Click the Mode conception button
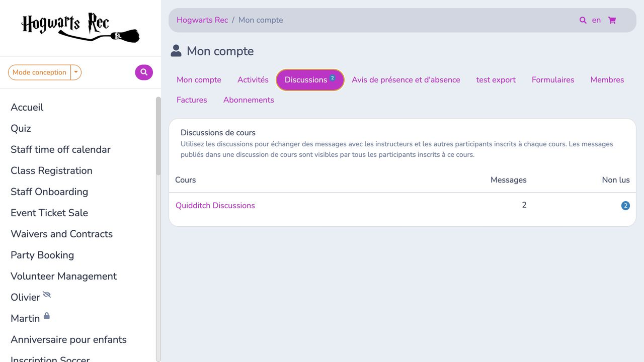Viewport: 644px width, 362px height. click(39, 72)
